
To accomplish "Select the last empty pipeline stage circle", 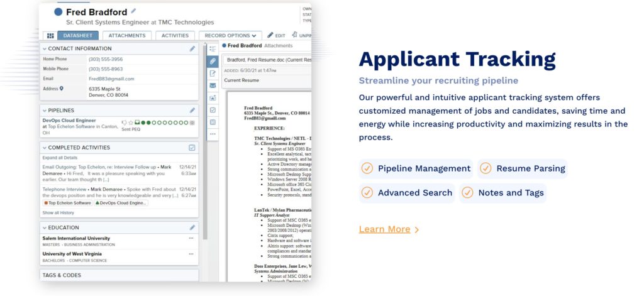I will (x=186, y=123).
